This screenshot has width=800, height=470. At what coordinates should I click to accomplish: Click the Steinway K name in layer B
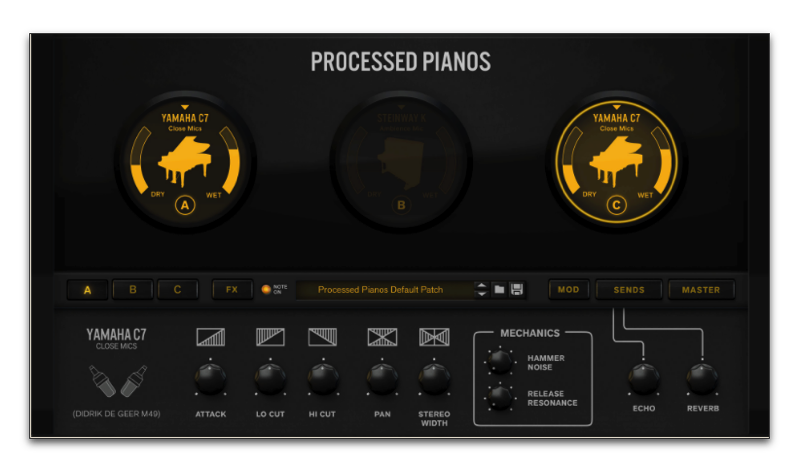click(x=401, y=118)
